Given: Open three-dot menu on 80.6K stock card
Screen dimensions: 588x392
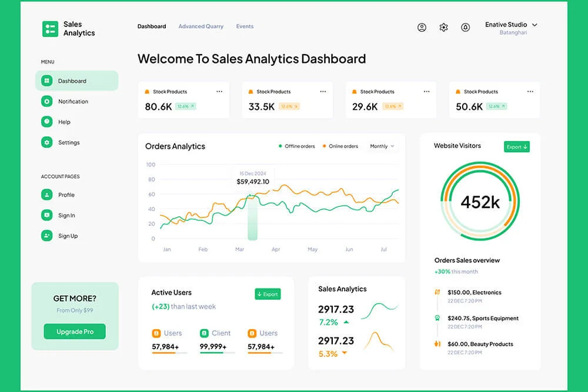Looking at the screenshot, I should pyautogui.click(x=219, y=92).
